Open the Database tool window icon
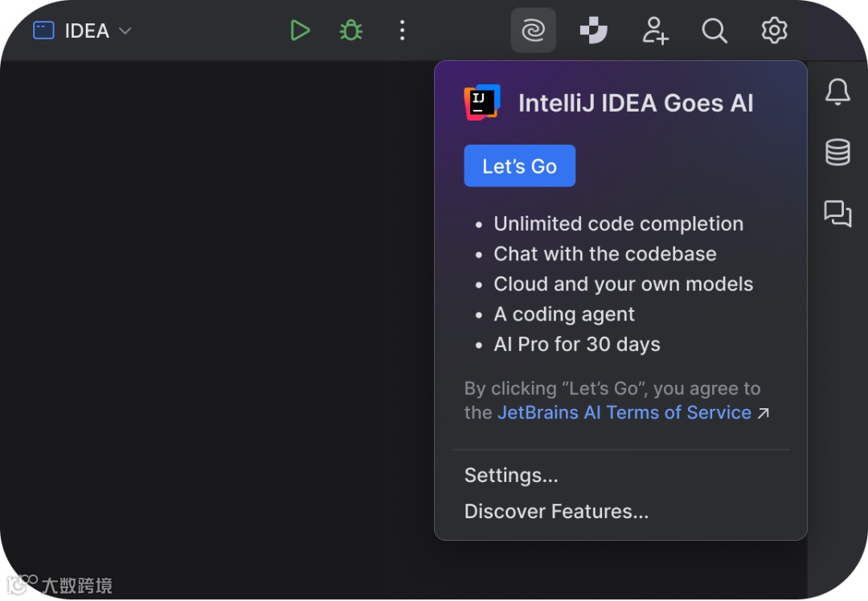The width and height of the screenshot is (868, 601). 837,152
